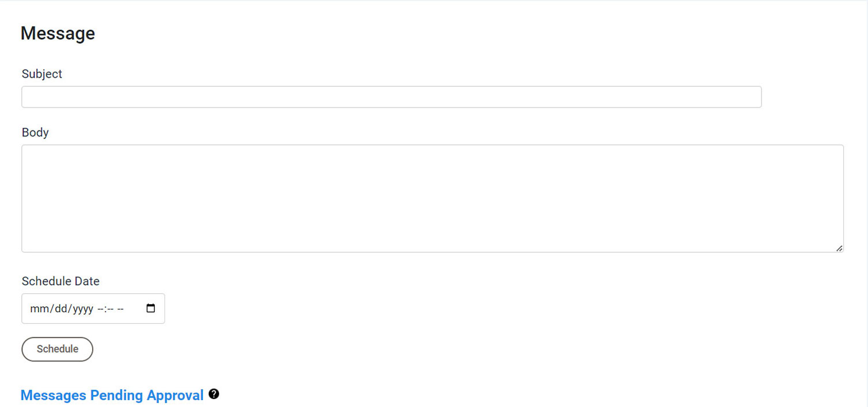Click the Message page heading

tap(58, 33)
